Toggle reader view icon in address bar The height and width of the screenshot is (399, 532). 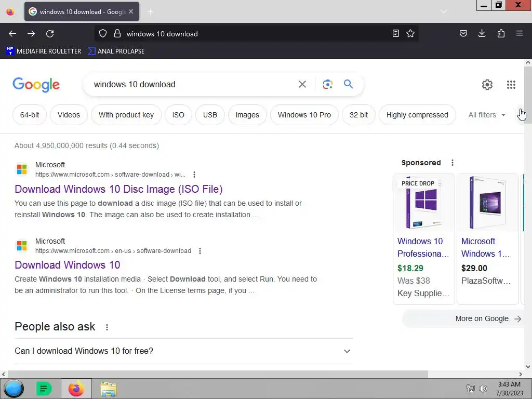point(395,34)
